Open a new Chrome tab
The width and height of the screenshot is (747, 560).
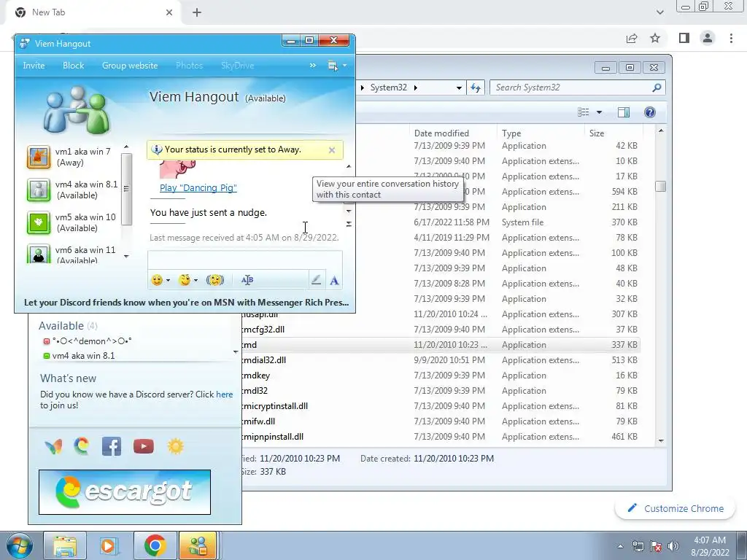click(x=197, y=13)
